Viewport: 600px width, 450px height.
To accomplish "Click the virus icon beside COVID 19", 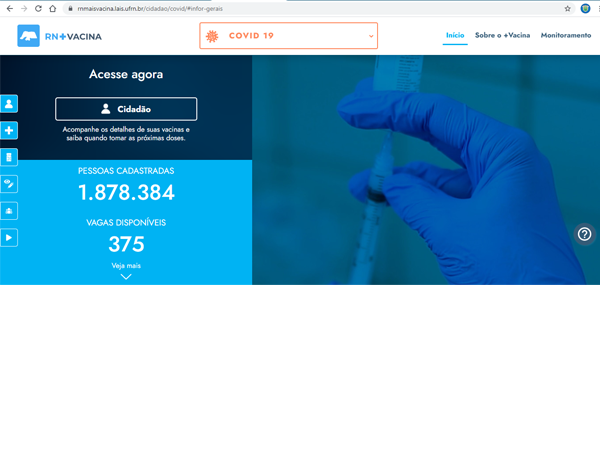I will pyautogui.click(x=212, y=36).
